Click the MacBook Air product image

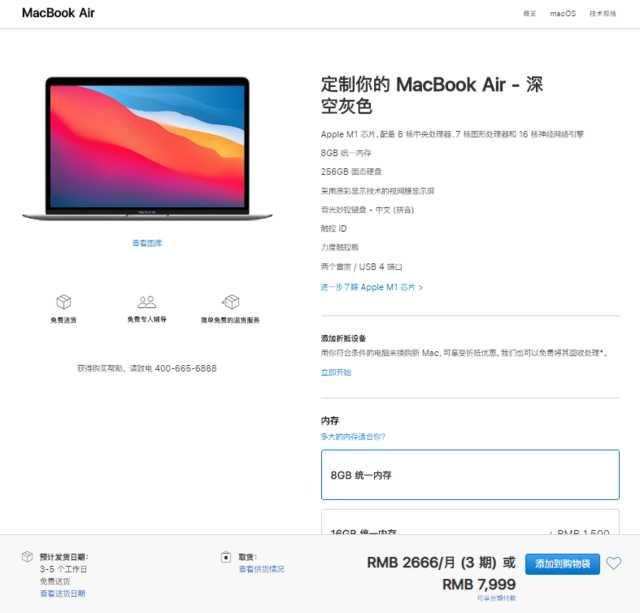[x=147, y=149]
